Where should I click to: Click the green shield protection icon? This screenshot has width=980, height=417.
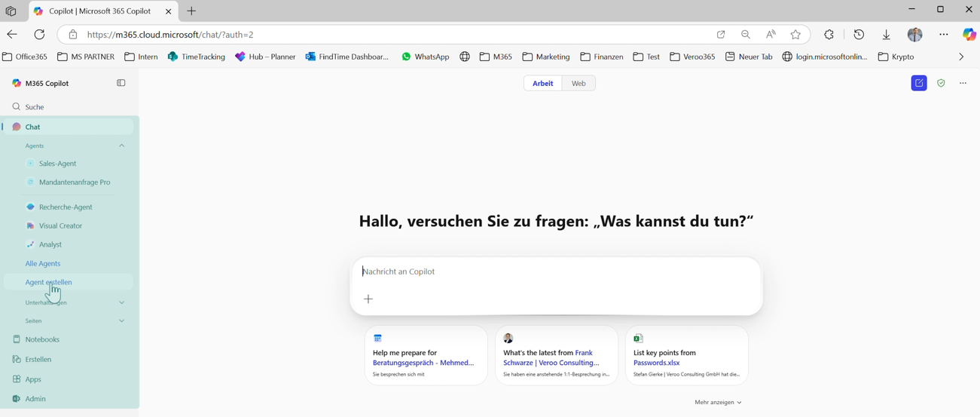click(x=941, y=83)
